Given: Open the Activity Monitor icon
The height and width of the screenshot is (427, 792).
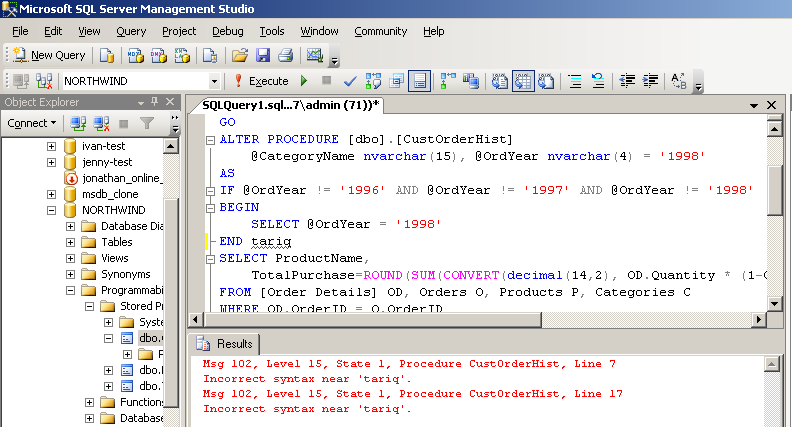Looking at the screenshot, I should point(315,55).
